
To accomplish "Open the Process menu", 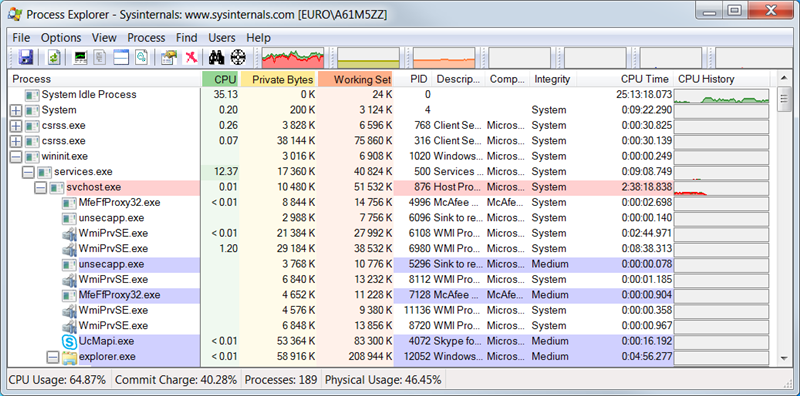I will pyautogui.click(x=146, y=38).
